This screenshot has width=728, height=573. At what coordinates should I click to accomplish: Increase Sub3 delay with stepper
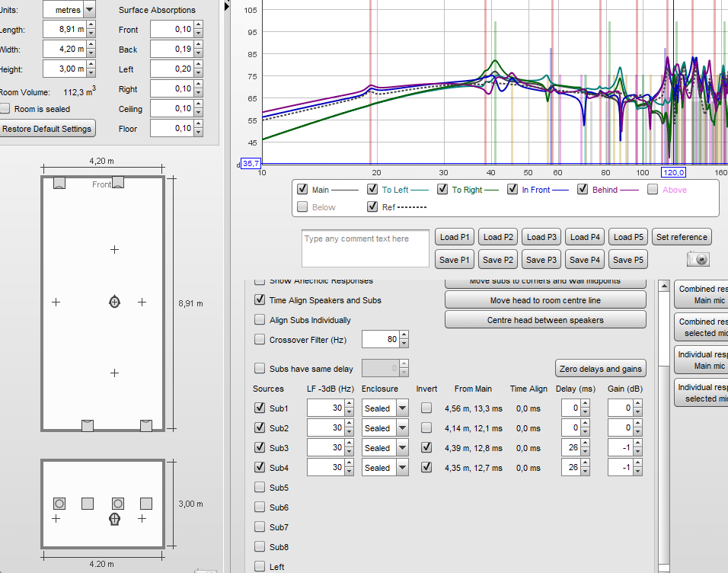point(586,443)
